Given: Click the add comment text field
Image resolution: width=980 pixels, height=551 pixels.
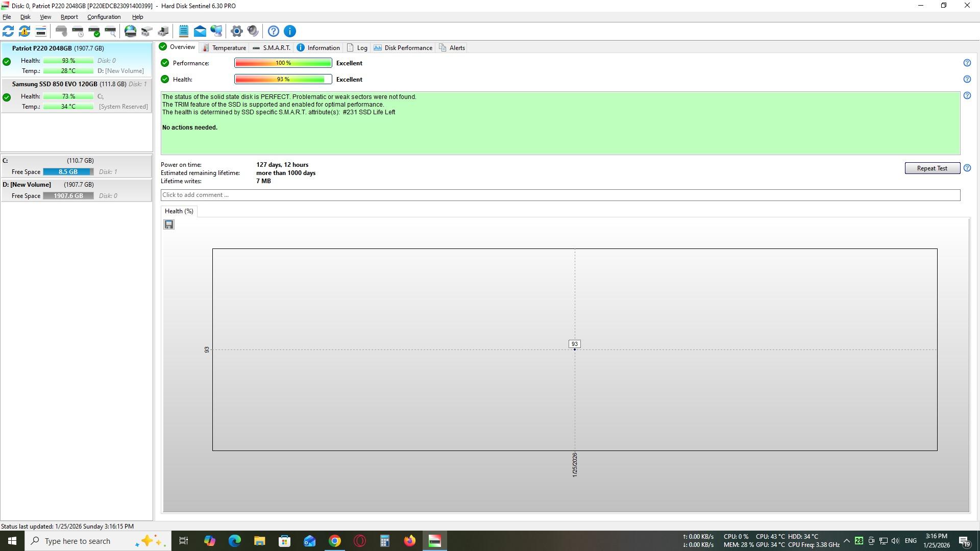Looking at the screenshot, I should (x=560, y=195).
